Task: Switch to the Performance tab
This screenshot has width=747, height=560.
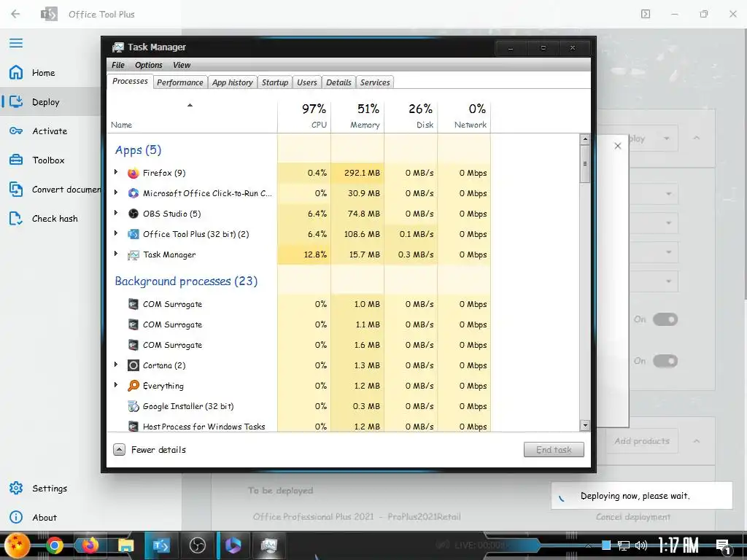Action: click(x=180, y=82)
